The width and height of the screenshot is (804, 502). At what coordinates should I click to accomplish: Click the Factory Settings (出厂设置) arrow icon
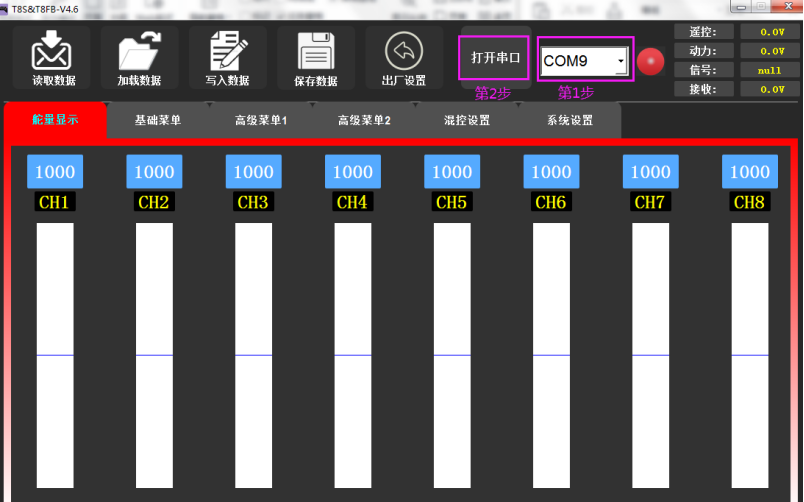click(x=403, y=51)
